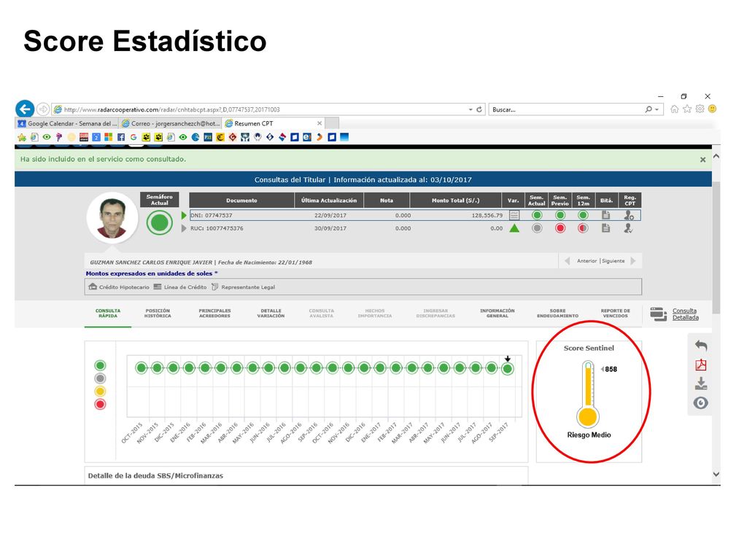
Task: Close the Resumen CPT browser tab
Action: [x=320, y=123]
